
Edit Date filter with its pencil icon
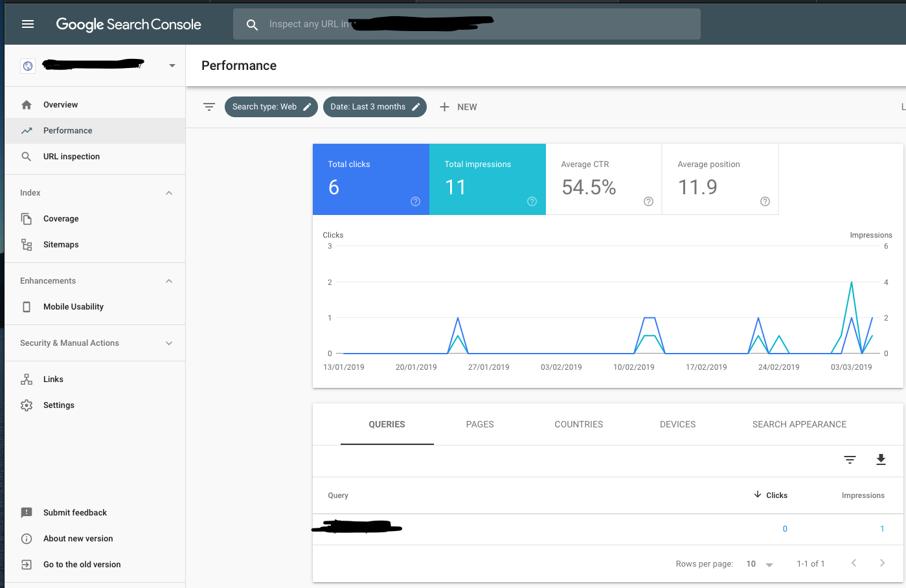(x=416, y=107)
